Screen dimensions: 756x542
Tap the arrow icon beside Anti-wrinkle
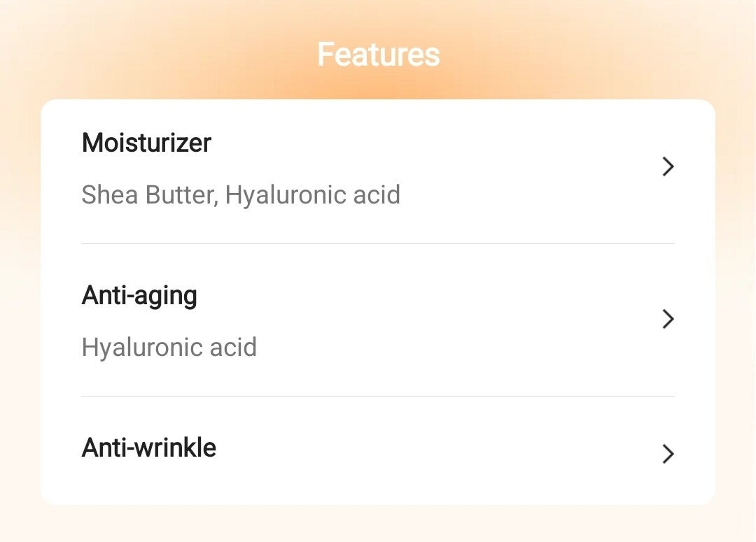pyautogui.click(x=668, y=454)
